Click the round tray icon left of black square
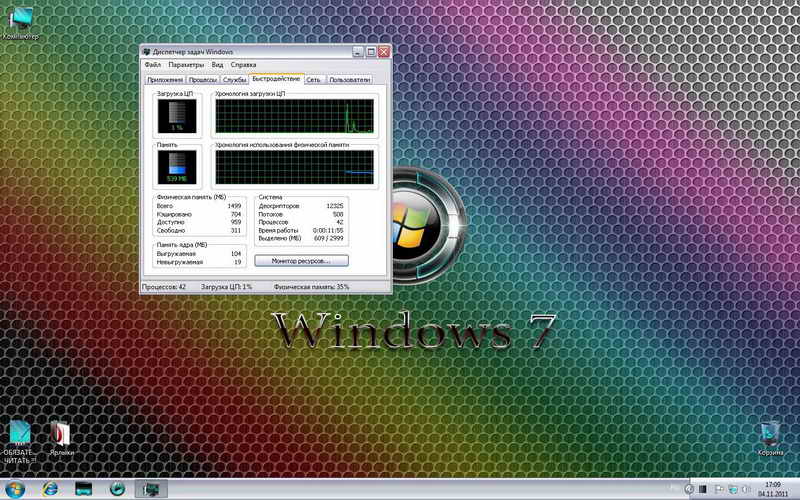 click(689, 490)
